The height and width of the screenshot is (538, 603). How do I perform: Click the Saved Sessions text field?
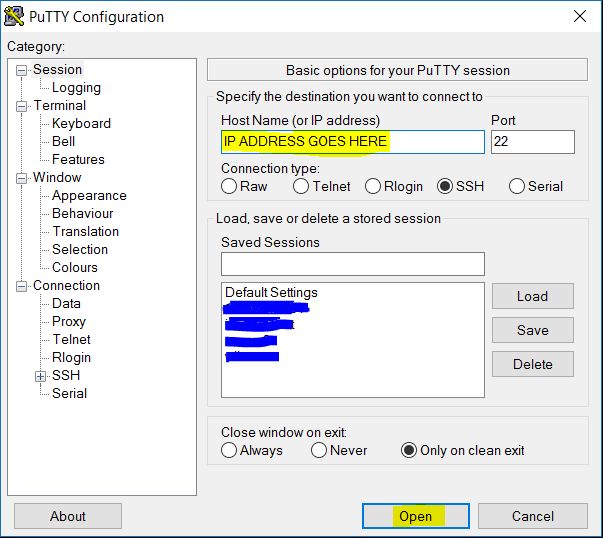point(353,264)
